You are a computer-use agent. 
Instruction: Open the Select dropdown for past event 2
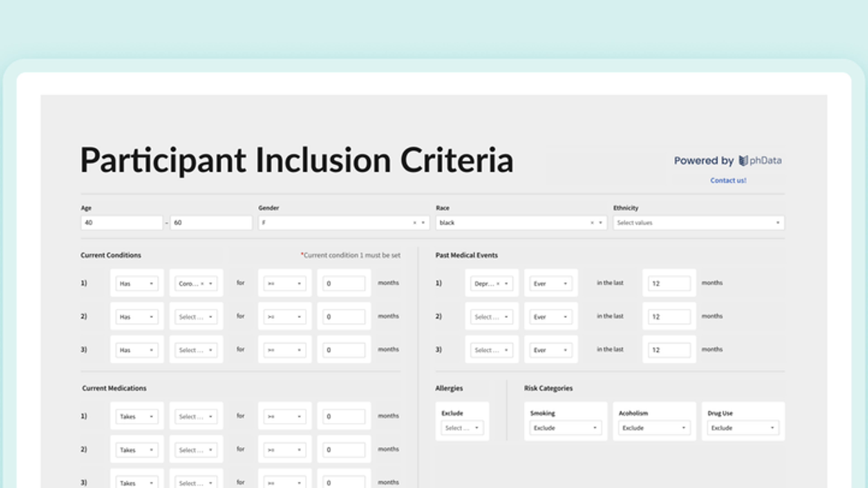click(x=492, y=317)
